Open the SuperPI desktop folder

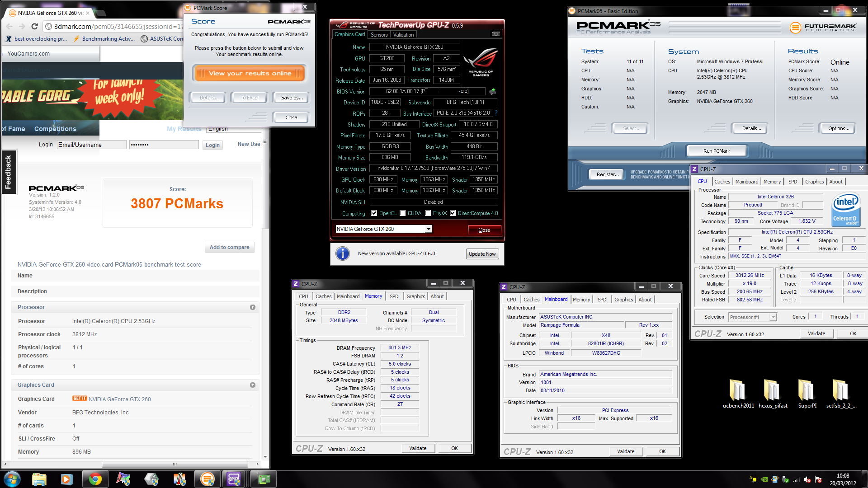tap(807, 393)
